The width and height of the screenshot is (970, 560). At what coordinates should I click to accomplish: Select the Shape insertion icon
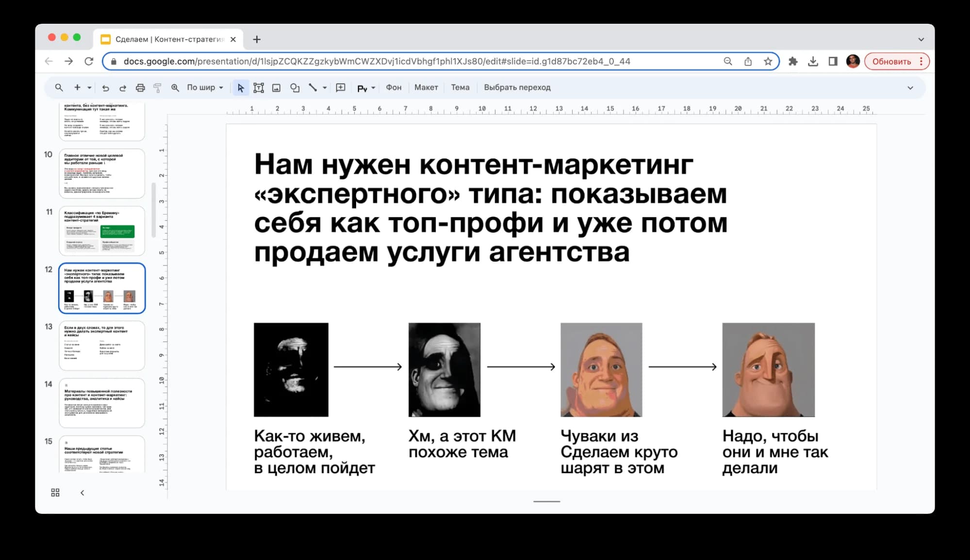(x=295, y=88)
